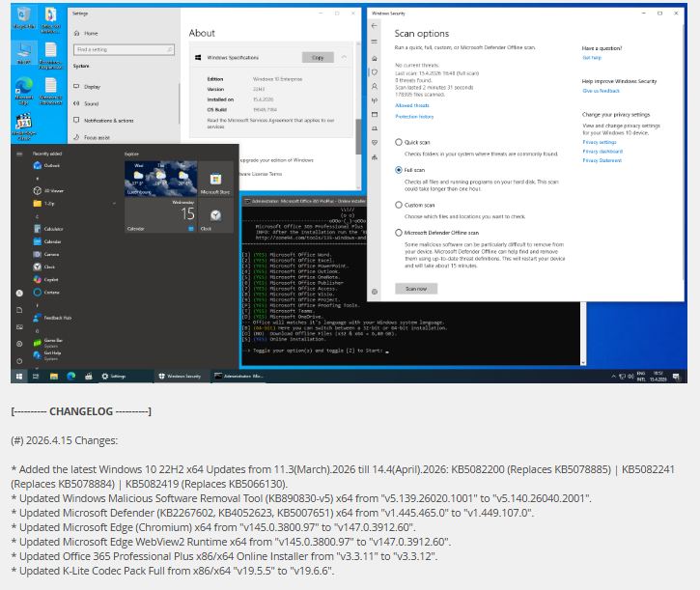Image resolution: width=700 pixels, height=590 pixels.
Task: Expand the Start menu hamburger button
Action: (x=19, y=154)
